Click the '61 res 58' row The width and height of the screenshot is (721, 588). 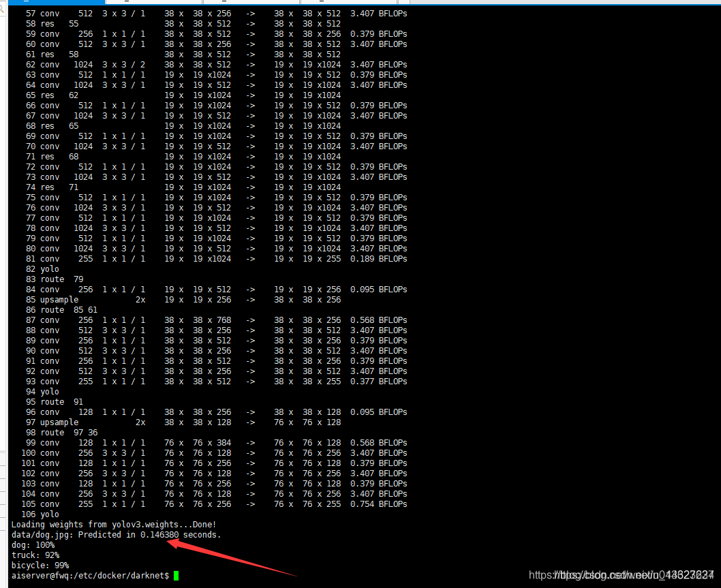(183, 55)
